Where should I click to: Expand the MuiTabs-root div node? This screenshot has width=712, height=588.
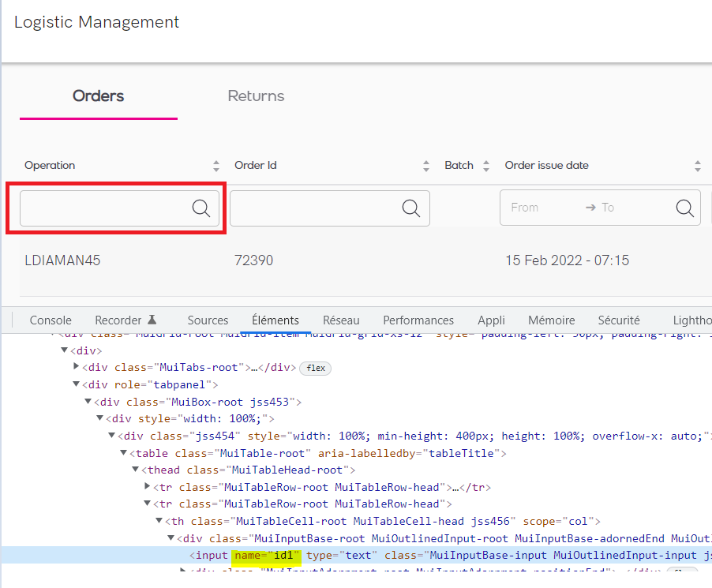coord(77,368)
